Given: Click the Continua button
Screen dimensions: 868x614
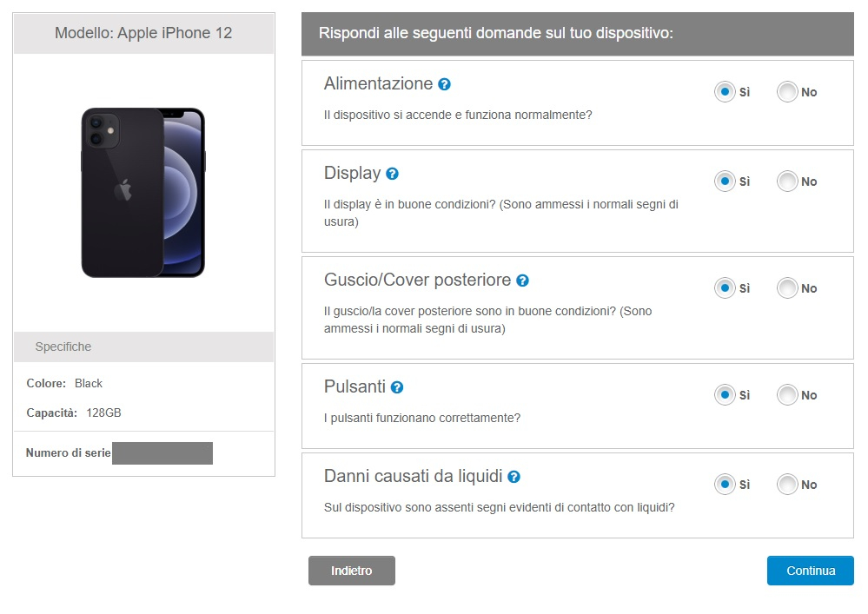Looking at the screenshot, I should pyautogui.click(x=810, y=571).
